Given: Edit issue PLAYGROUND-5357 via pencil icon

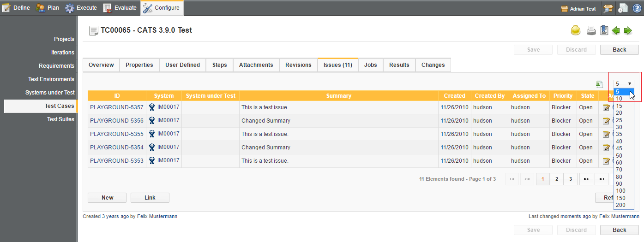Looking at the screenshot, I should (x=606, y=107).
